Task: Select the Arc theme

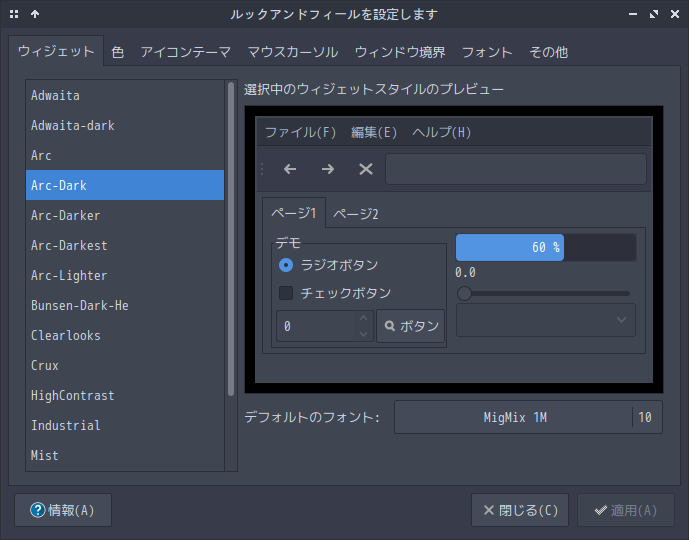Action: coord(125,155)
